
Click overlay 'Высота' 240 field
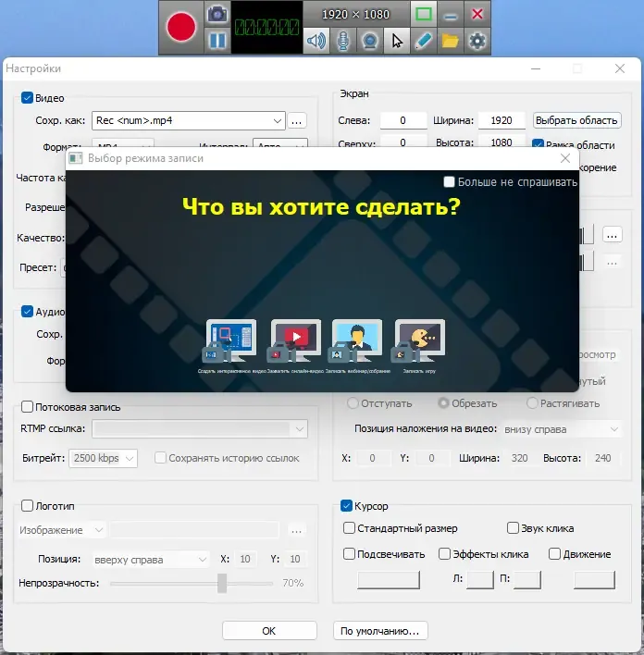click(x=603, y=458)
